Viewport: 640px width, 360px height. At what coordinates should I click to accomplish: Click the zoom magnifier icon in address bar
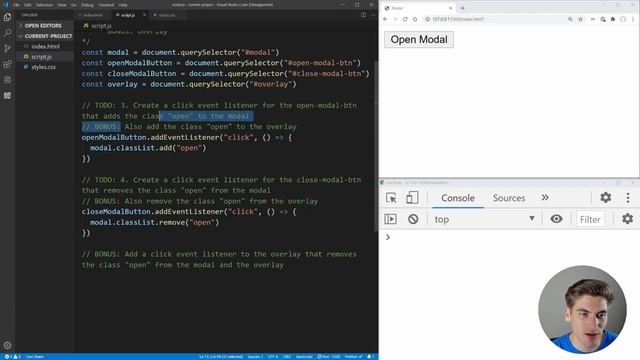(x=570, y=19)
